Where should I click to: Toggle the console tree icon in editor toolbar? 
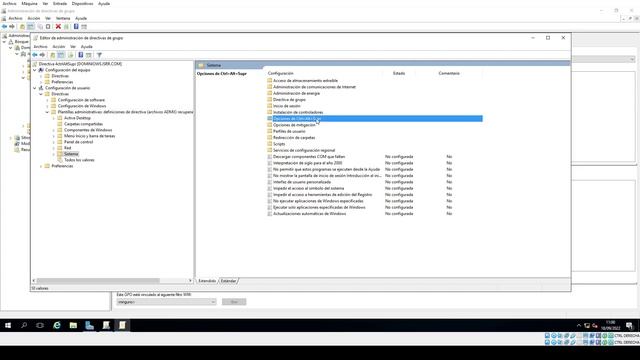pyautogui.click(x=61, y=55)
